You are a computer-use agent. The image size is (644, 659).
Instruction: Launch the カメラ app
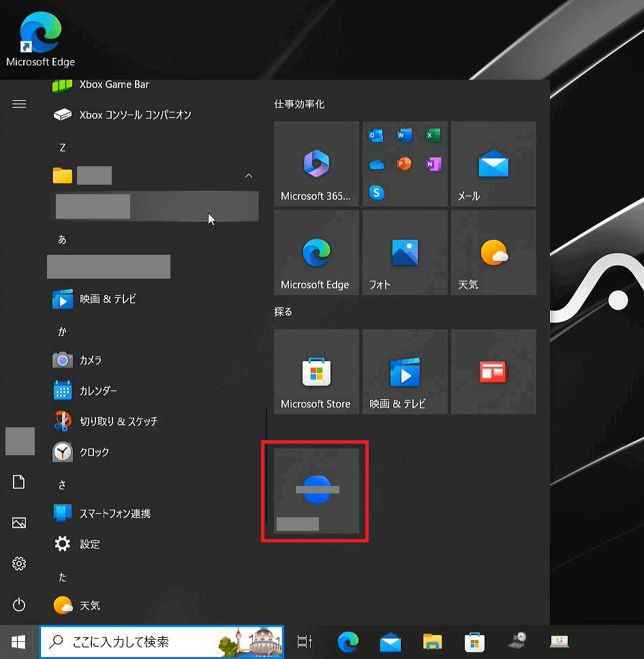[153, 361]
